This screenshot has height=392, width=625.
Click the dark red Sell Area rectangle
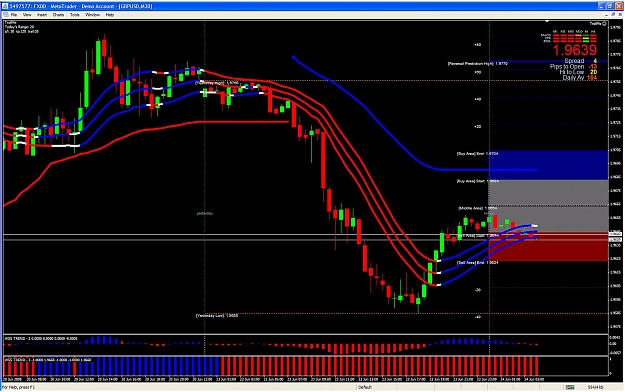click(548, 247)
